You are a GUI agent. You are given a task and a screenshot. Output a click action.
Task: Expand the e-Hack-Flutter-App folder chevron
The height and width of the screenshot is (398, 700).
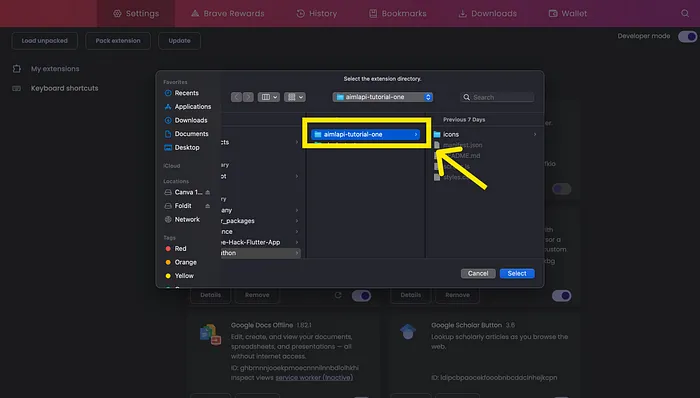[x=297, y=242]
